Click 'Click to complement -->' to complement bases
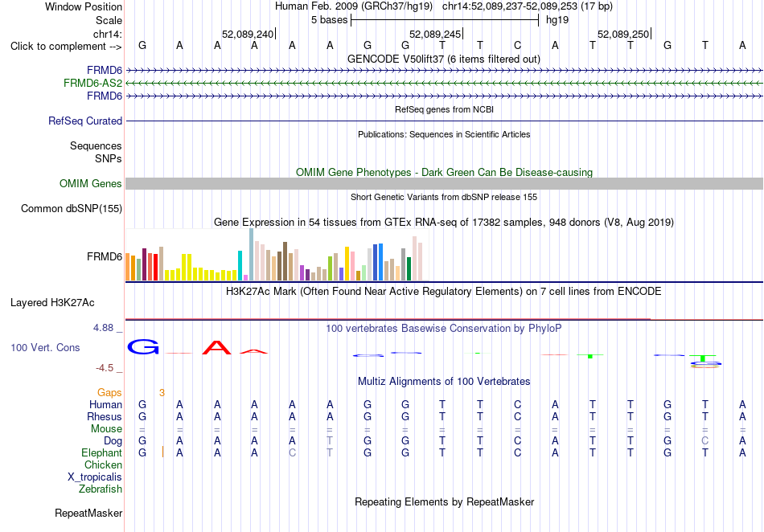Screen dimensions: 764x532 coord(66,47)
